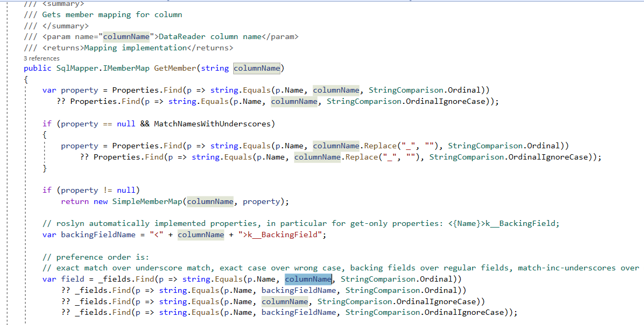The height and width of the screenshot is (325, 644).
Task: Click the "// roslyn automatically implemented properties" comment
Action: tap(301, 223)
